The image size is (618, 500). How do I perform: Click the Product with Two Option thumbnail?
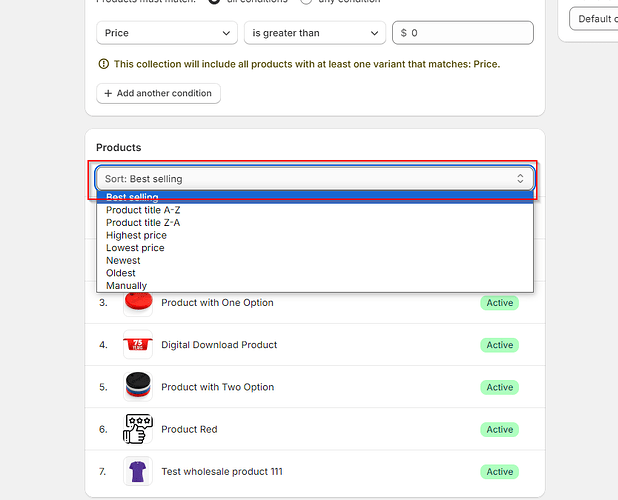(x=138, y=387)
